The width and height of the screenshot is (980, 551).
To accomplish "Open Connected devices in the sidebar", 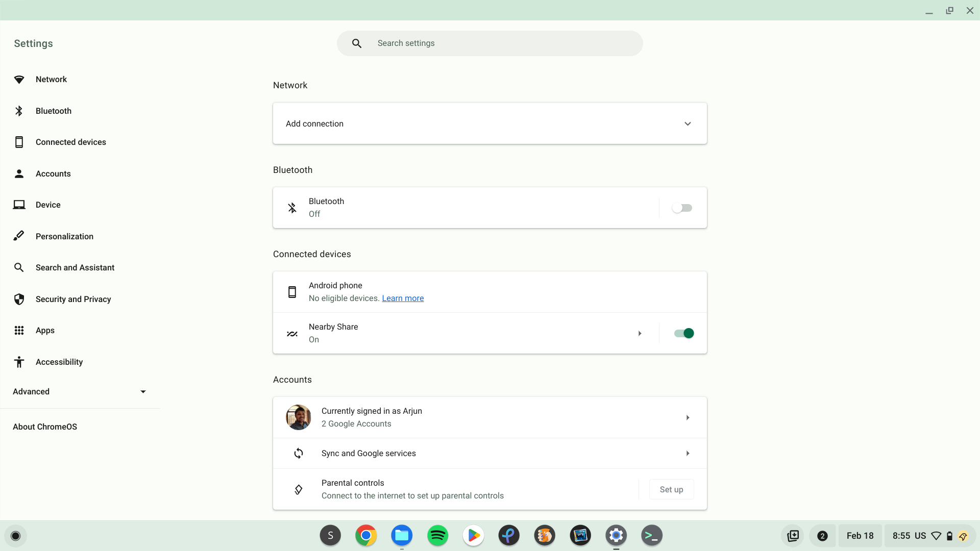I will tap(70, 142).
